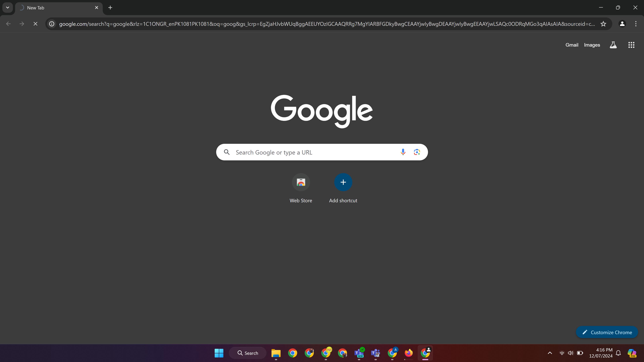This screenshot has height=362, width=644.
Task: Open a new tab with plus button
Action: [x=110, y=8]
